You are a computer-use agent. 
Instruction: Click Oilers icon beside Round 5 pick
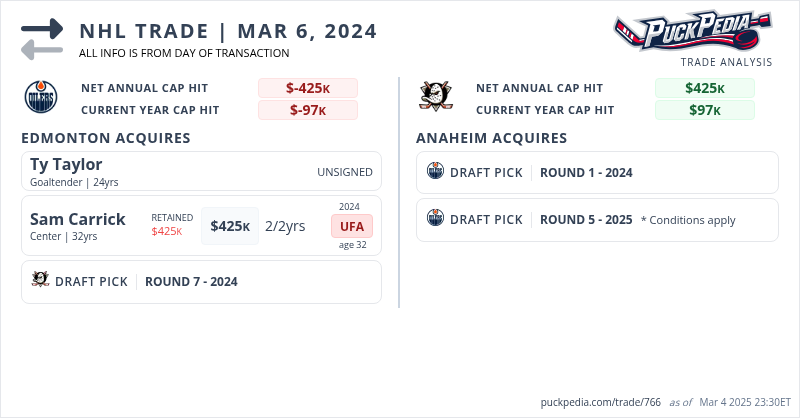tap(435, 219)
